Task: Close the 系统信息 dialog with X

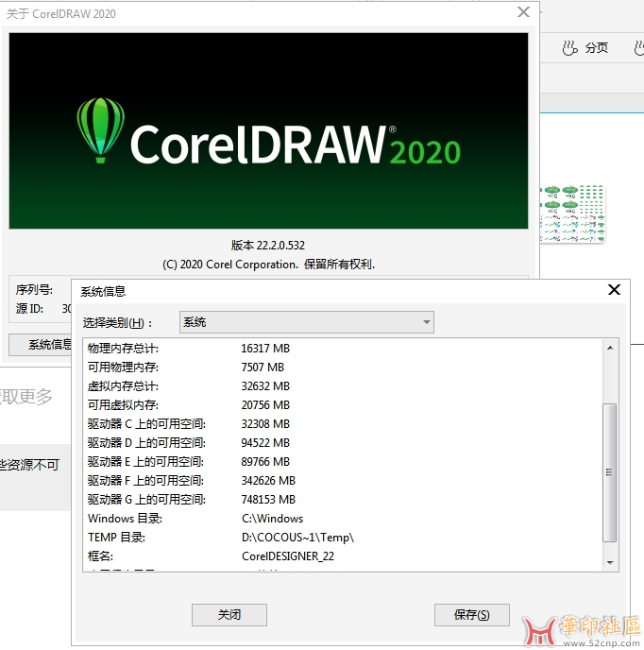Action: click(x=614, y=290)
